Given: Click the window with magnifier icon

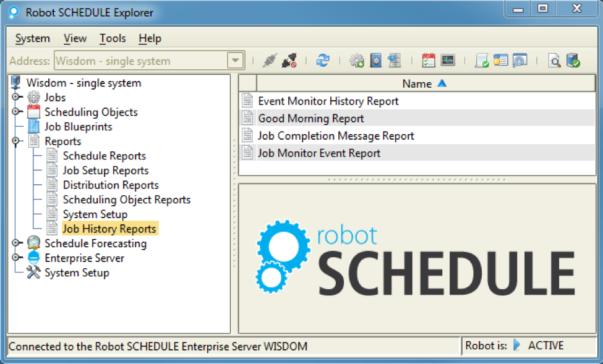Looking at the screenshot, I should click(x=520, y=61).
